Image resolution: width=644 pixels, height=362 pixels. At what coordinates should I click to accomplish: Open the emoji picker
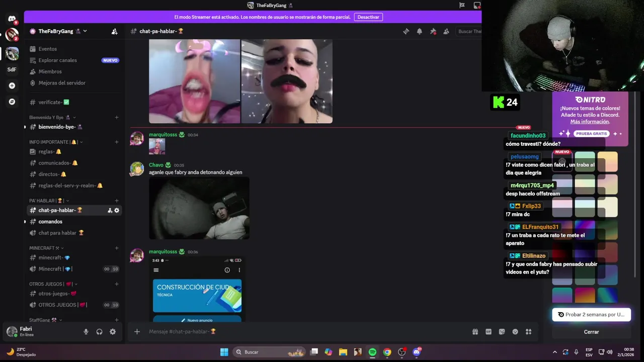515,332
